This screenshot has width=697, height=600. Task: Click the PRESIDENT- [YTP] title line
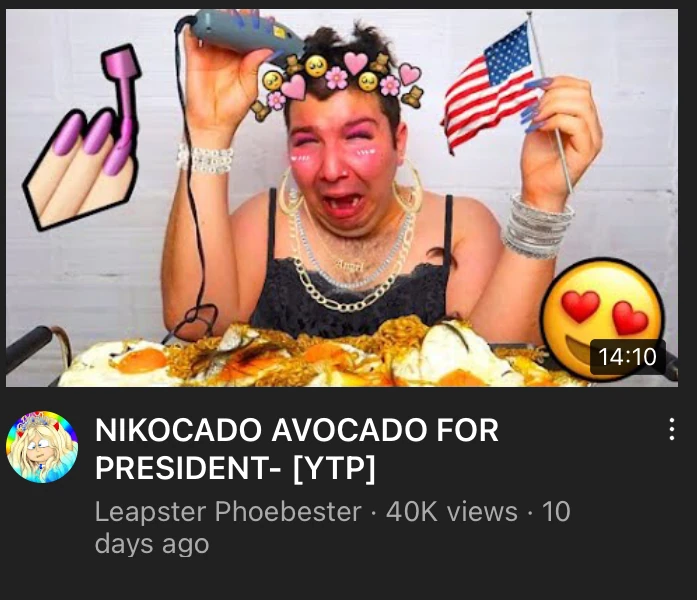(x=236, y=467)
